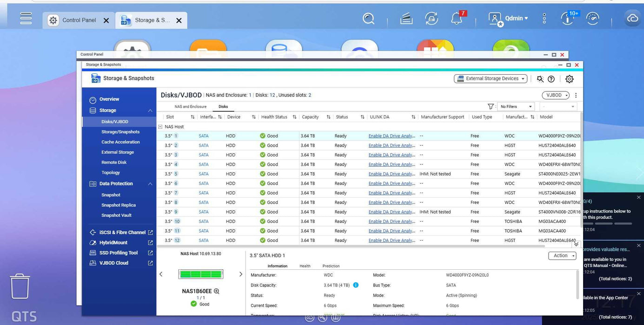Click the zoom icon next to NAS1B60EE
Image resolution: width=644 pixels, height=325 pixels.
pyautogui.click(x=216, y=292)
